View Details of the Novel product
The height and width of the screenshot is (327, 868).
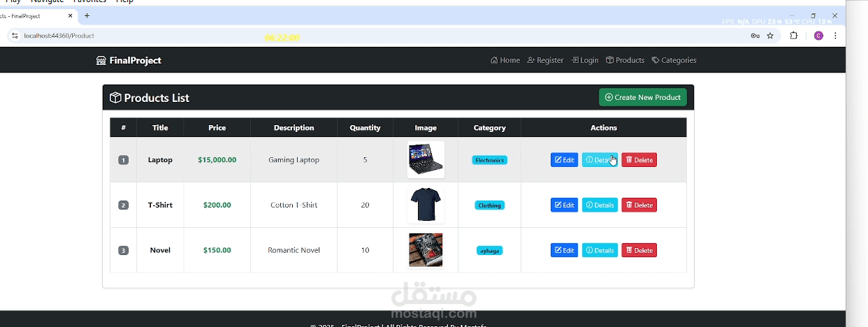point(600,250)
